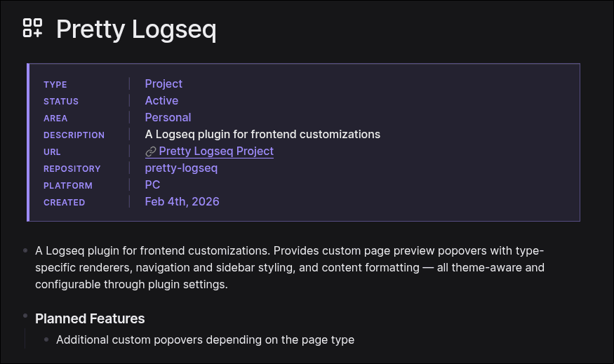This screenshot has height=364, width=614.
Task: Click the link icon before Pretty Logseq Project
Action: tap(150, 151)
